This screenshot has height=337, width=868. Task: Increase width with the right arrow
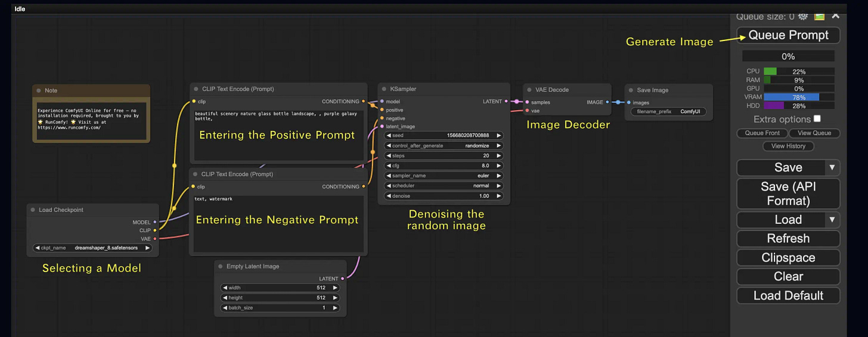tap(335, 288)
